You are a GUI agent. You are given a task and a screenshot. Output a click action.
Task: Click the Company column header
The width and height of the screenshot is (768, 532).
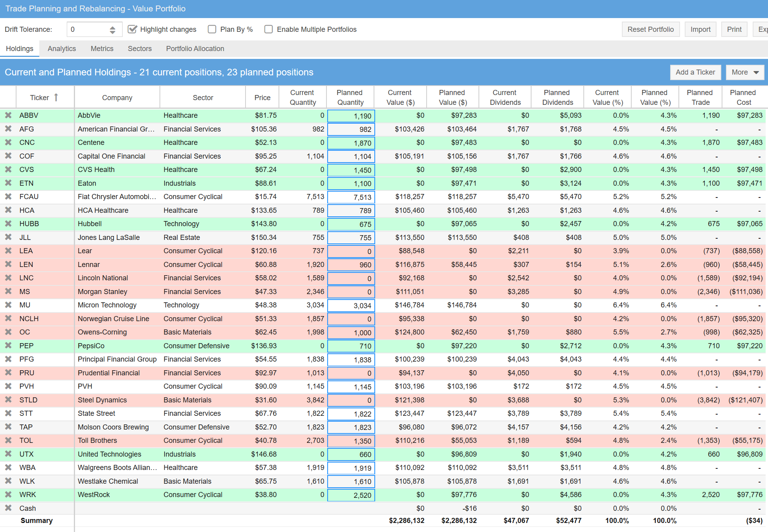[x=117, y=97]
